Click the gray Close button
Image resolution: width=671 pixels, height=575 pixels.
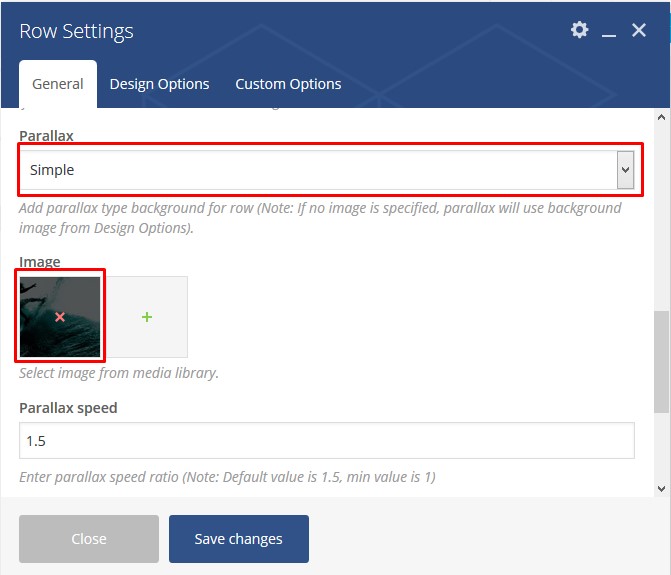point(89,539)
